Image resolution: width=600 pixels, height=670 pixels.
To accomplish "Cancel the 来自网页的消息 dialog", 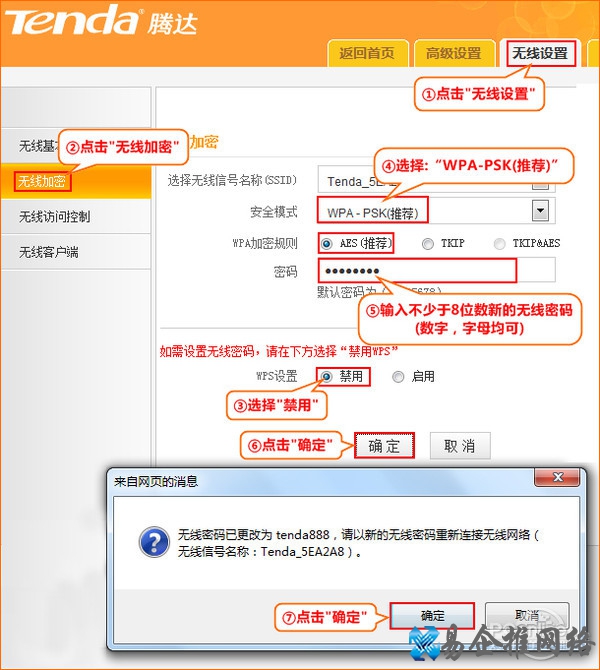I will point(527,616).
